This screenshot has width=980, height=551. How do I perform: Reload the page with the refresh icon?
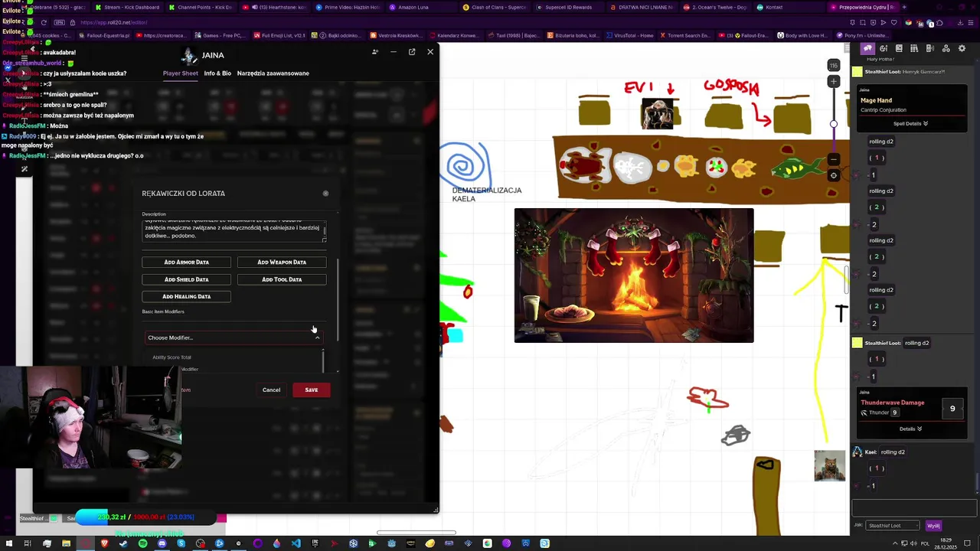(44, 23)
